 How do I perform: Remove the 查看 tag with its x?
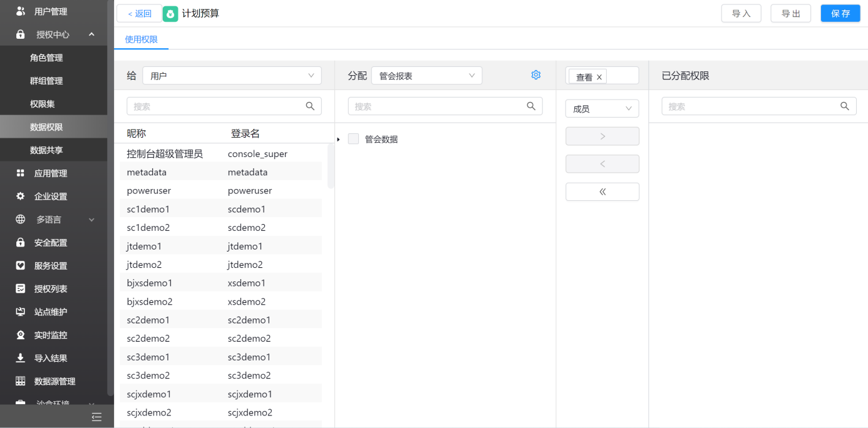click(599, 77)
